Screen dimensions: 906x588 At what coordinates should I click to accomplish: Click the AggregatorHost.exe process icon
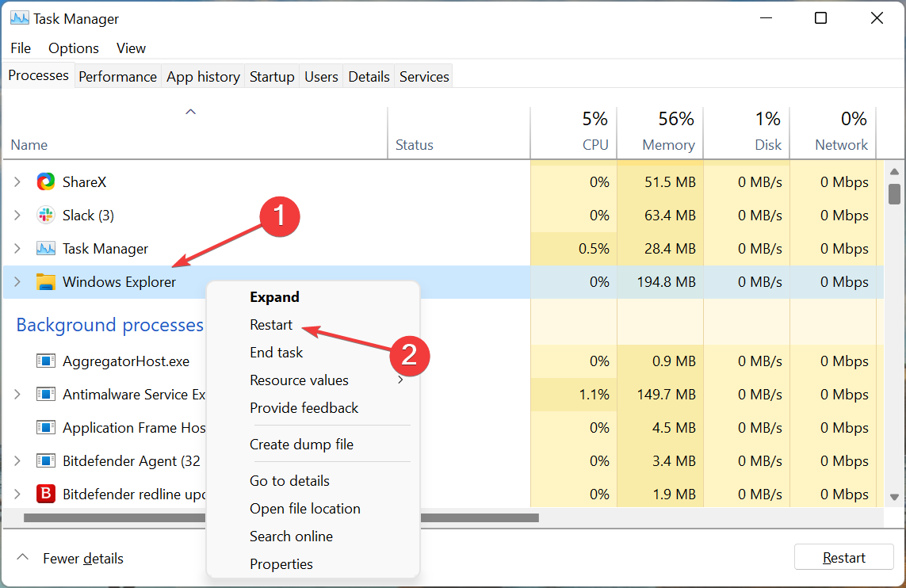coord(46,361)
